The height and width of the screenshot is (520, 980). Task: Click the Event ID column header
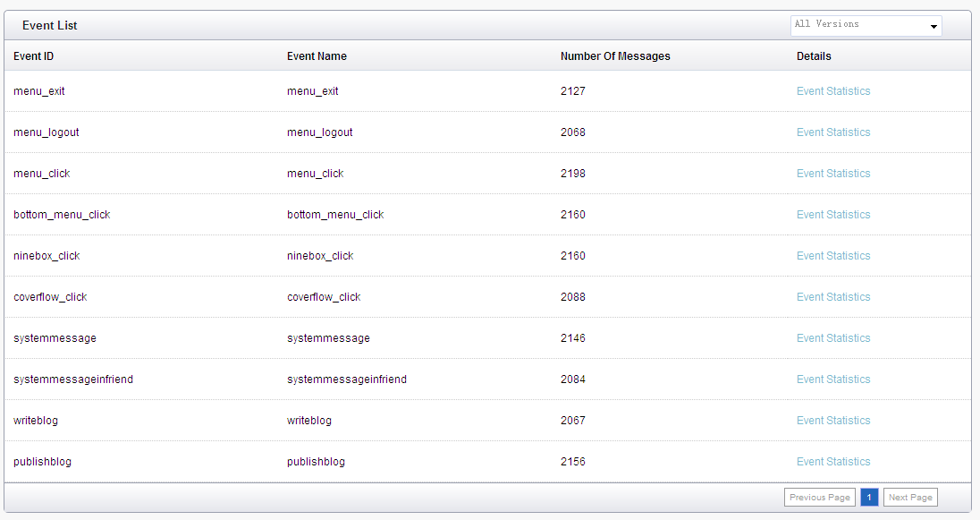pyautogui.click(x=34, y=56)
